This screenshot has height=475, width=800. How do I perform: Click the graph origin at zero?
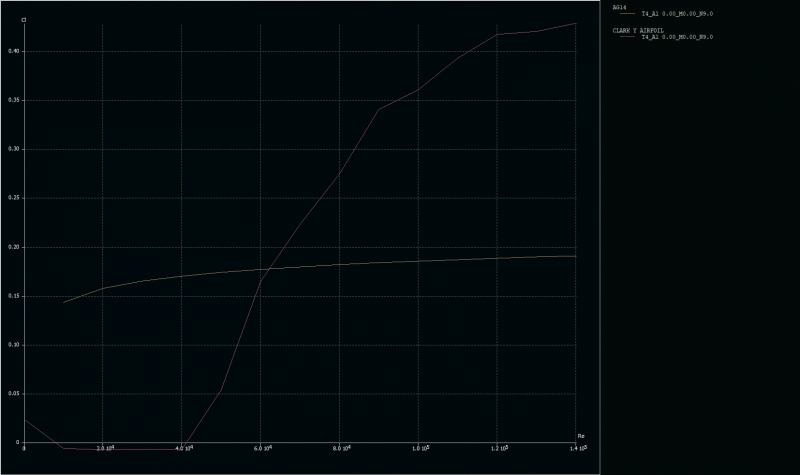click(24, 443)
